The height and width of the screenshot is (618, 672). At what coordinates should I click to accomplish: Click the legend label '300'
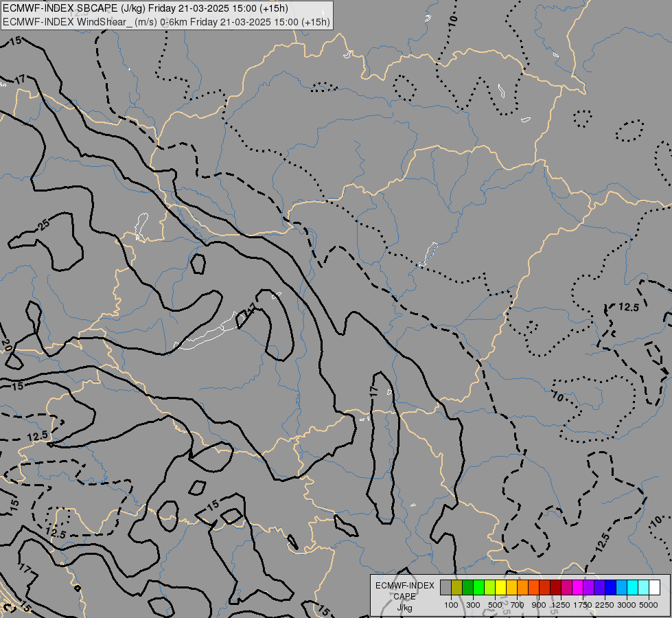[x=473, y=605]
